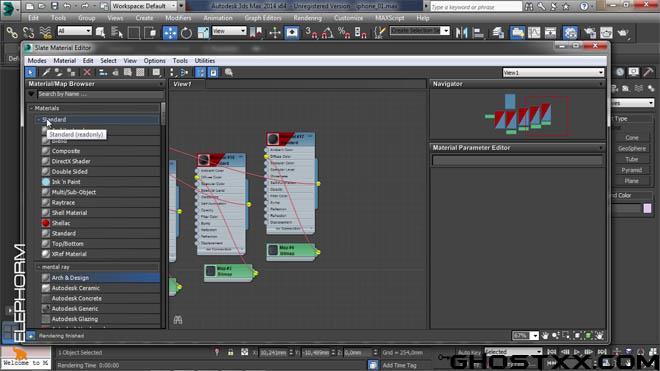Open Select by Name dialog
This screenshot has width=660, height=371.
click(x=117, y=32)
